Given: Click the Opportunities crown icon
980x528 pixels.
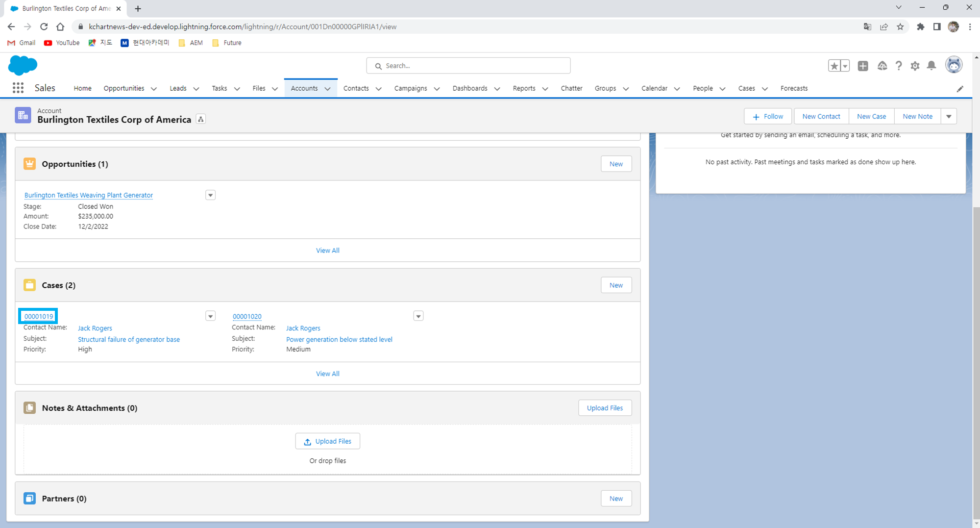Looking at the screenshot, I should click(x=29, y=164).
